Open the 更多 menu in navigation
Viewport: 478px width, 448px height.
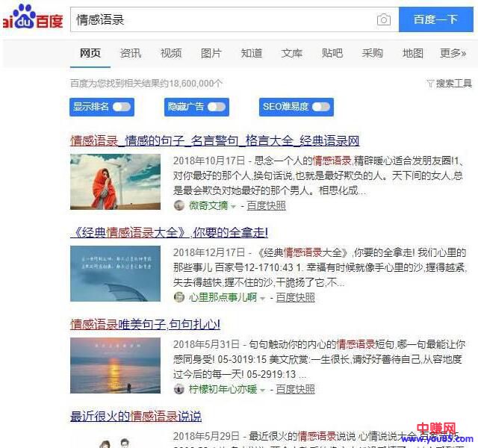point(453,53)
